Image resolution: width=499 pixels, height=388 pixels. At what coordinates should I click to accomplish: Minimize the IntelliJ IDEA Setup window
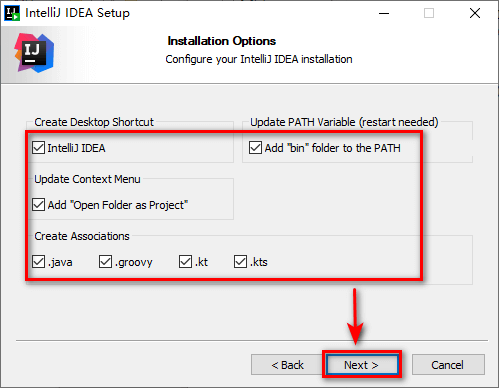(384, 13)
